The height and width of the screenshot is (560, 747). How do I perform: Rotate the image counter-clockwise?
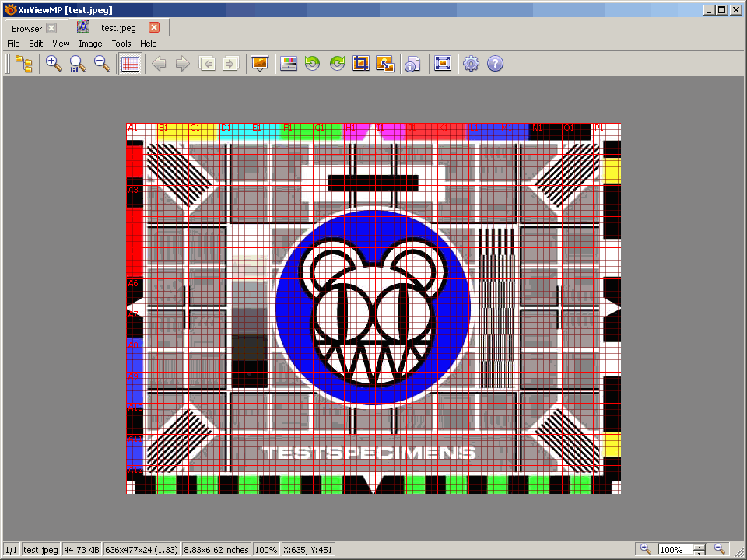pos(313,63)
